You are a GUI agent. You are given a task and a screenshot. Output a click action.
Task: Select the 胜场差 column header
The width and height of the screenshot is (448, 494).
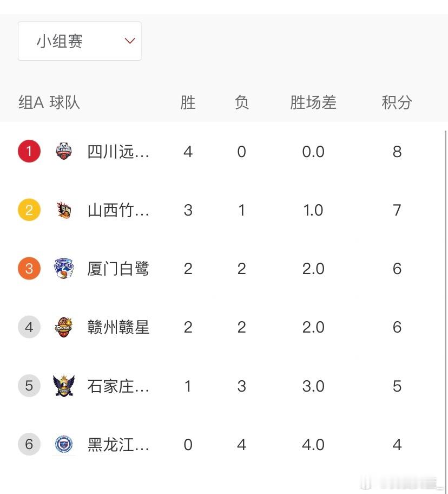(313, 102)
